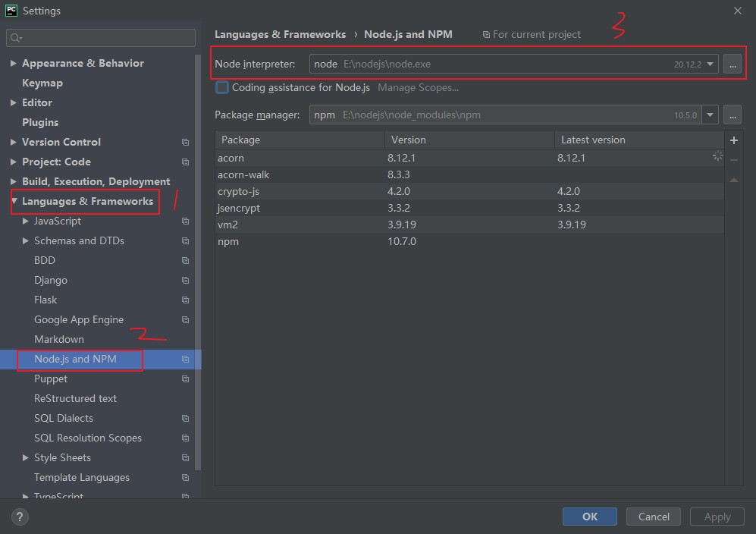Select Plugins settings page
The height and width of the screenshot is (534, 756).
point(40,123)
